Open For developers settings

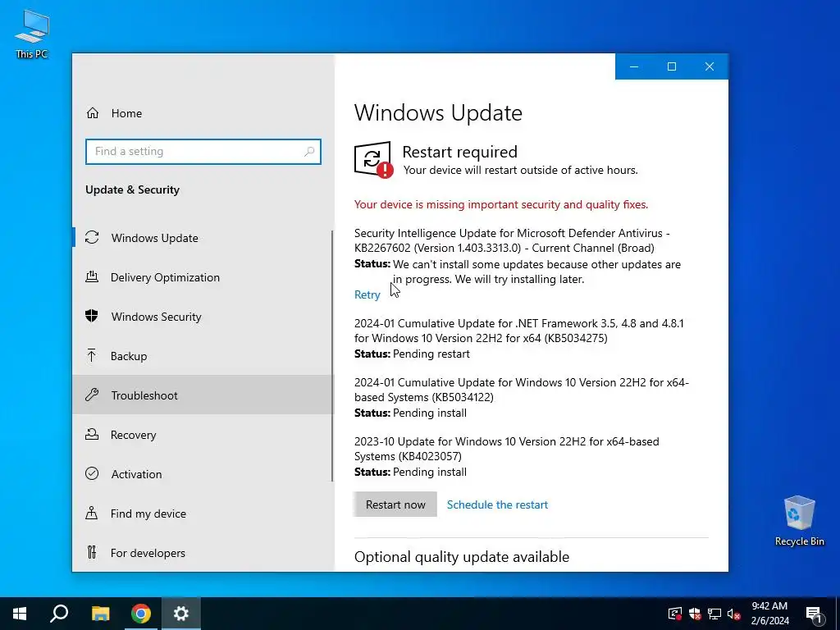pyautogui.click(x=203, y=552)
